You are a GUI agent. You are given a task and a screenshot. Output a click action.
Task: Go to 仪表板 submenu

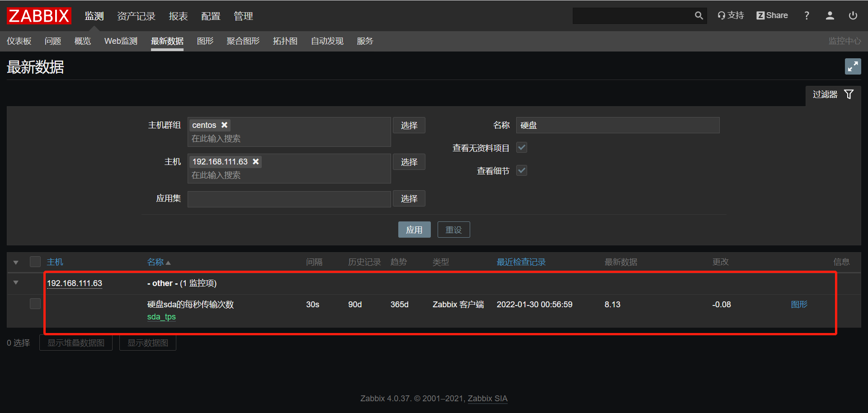[19, 41]
